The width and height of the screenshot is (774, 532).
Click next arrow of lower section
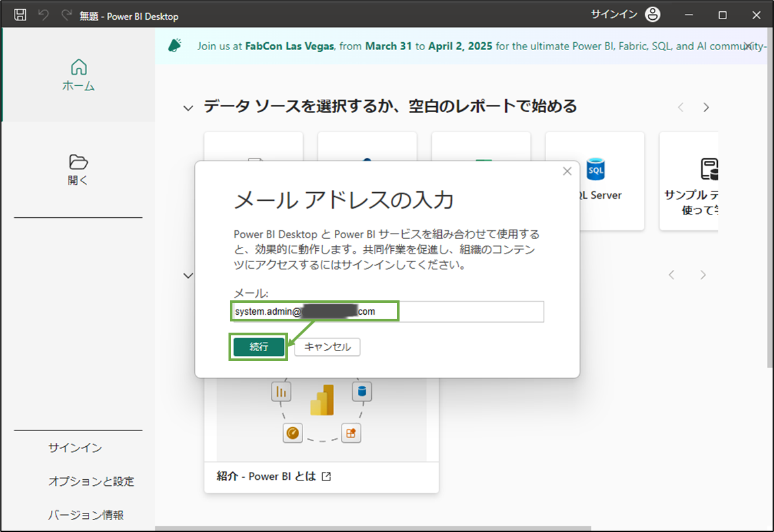703,275
